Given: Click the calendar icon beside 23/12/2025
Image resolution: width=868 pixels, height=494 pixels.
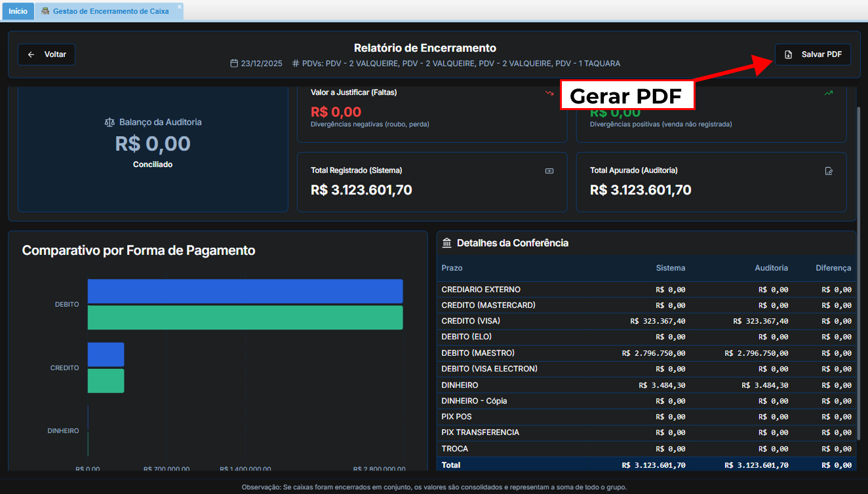Looking at the screenshot, I should (234, 64).
